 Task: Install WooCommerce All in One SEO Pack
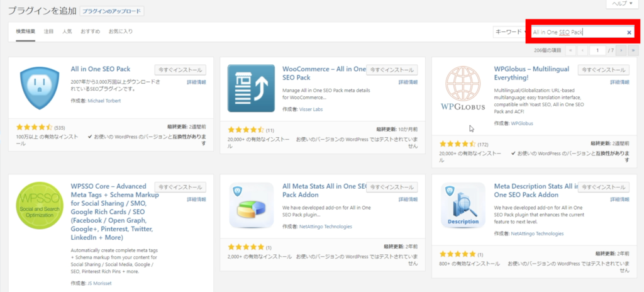pyautogui.click(x=392, y=70)
